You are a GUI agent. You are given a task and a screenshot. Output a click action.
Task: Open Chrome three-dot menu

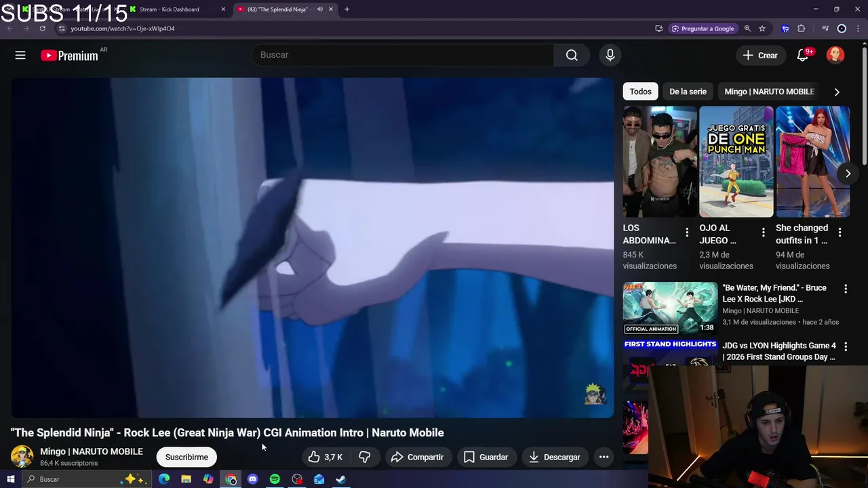(859, 28)
